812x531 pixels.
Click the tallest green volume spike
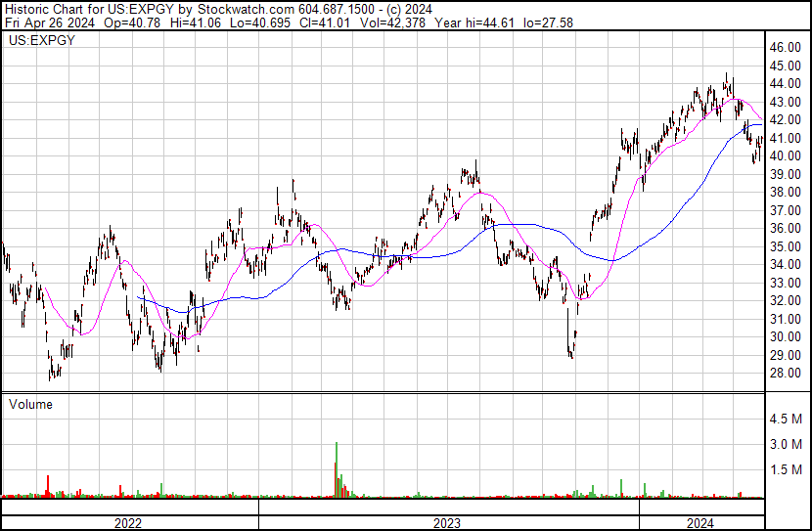coord(337,469)
